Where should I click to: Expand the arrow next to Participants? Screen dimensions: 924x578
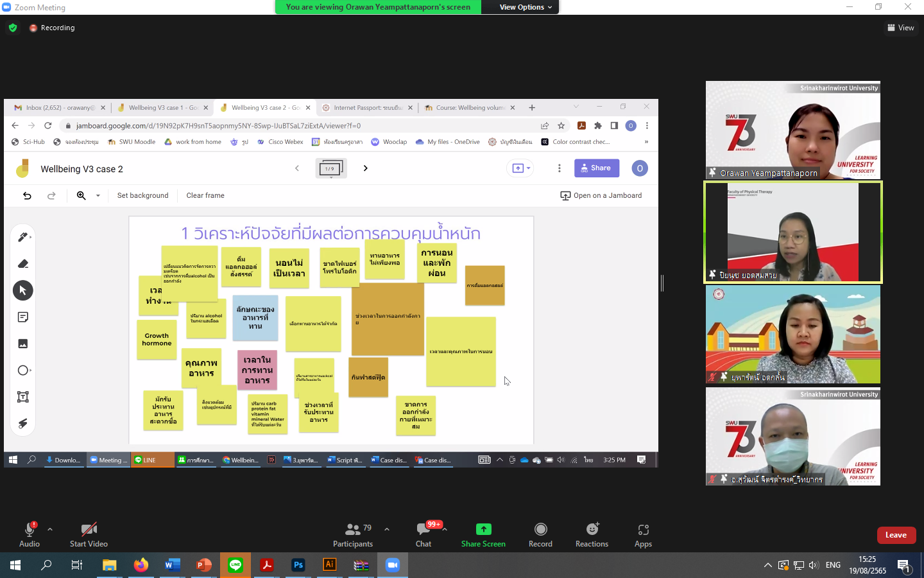click(x=387, y=529)
